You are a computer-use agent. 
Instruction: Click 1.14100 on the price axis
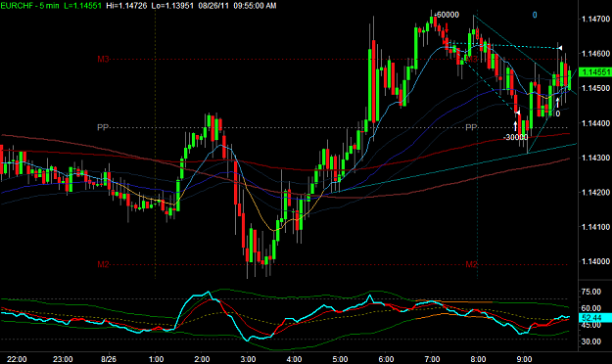595,227
